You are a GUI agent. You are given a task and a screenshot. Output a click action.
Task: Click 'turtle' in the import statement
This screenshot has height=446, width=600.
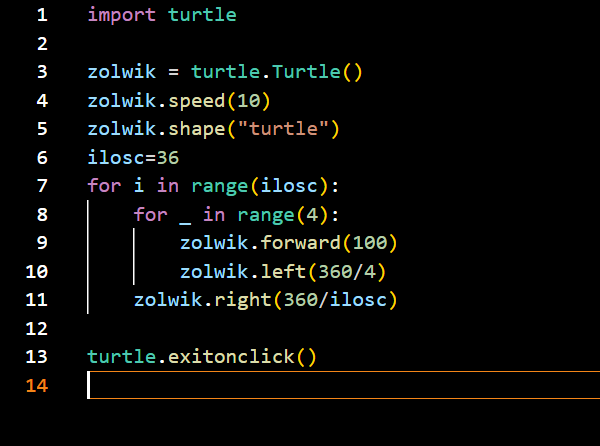(202, 15)
